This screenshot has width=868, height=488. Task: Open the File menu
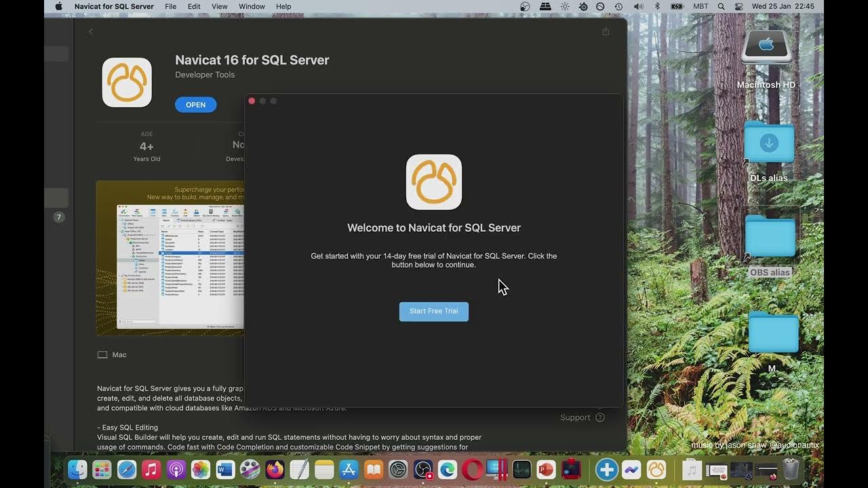[171, 6]
